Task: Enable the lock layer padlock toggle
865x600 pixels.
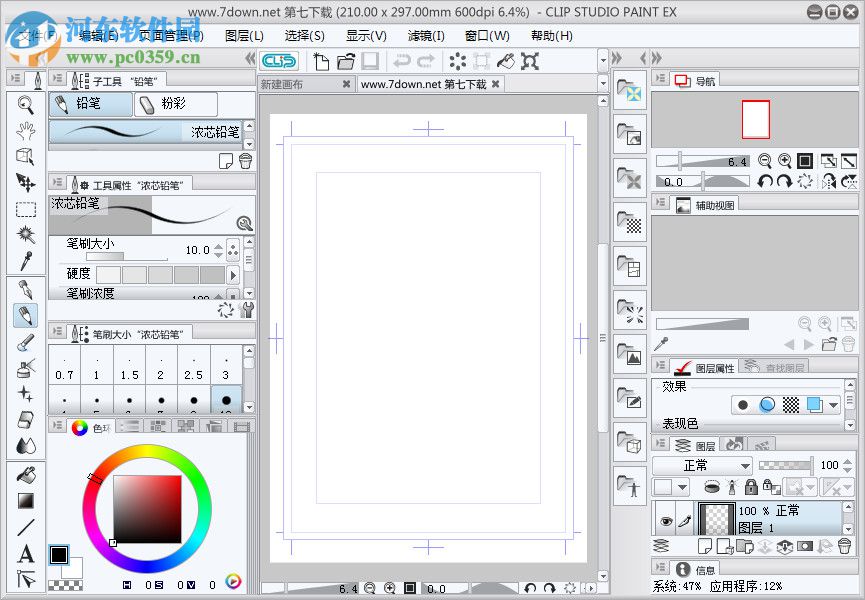Action: point(750,487)
